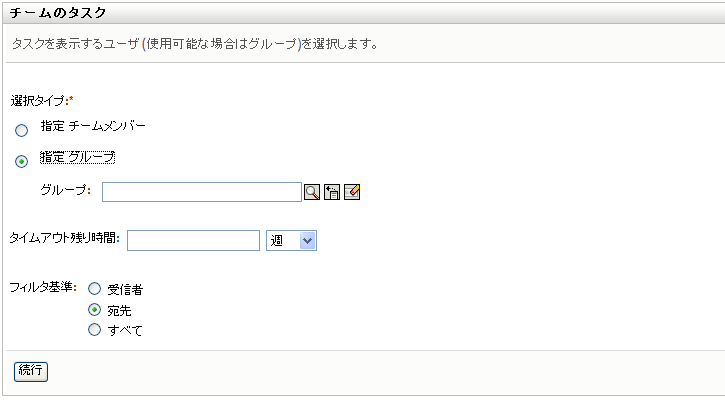This screenshot has width=725, height=403.
Task: Click the フィルタ基準 field label
Action: (x=43, y=288)
